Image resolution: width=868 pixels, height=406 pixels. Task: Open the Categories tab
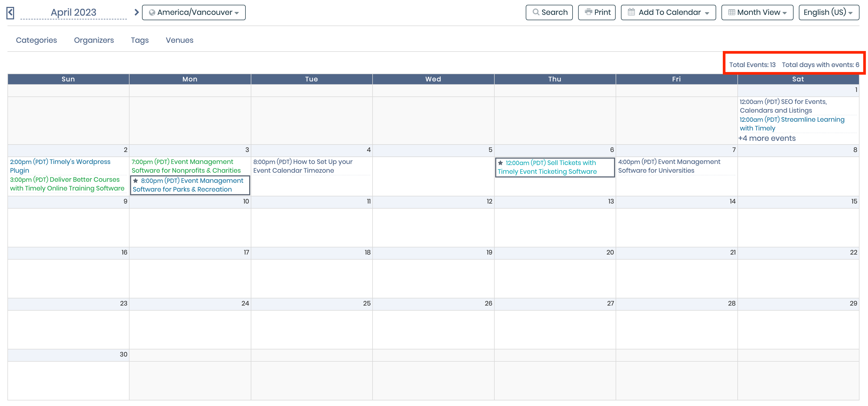tap(36, 40)
